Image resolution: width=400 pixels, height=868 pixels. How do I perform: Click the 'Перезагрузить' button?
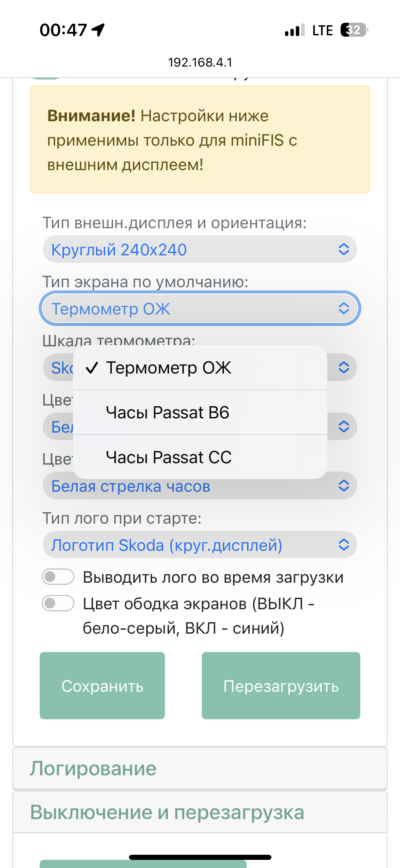pos(281,686)
